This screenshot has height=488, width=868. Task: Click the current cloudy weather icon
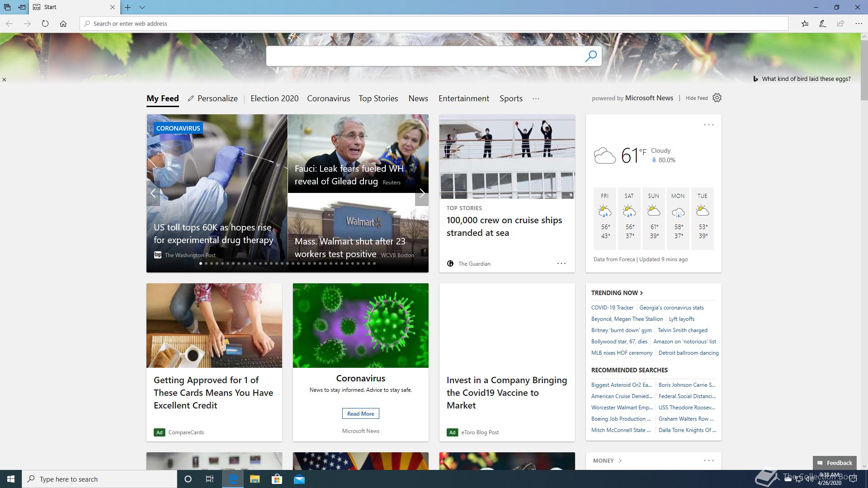[604, 156]
